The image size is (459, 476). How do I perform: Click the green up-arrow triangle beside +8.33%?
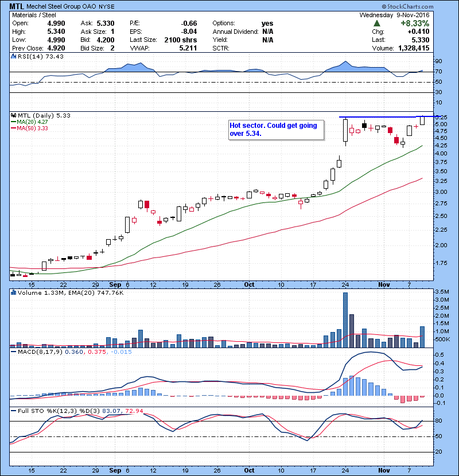(x=377, y=24)
